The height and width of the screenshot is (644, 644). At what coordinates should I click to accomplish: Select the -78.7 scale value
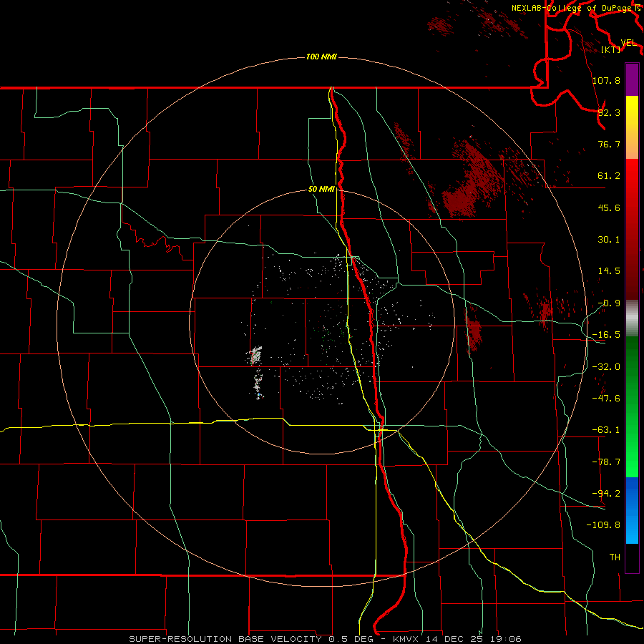(x=606, y=462)
